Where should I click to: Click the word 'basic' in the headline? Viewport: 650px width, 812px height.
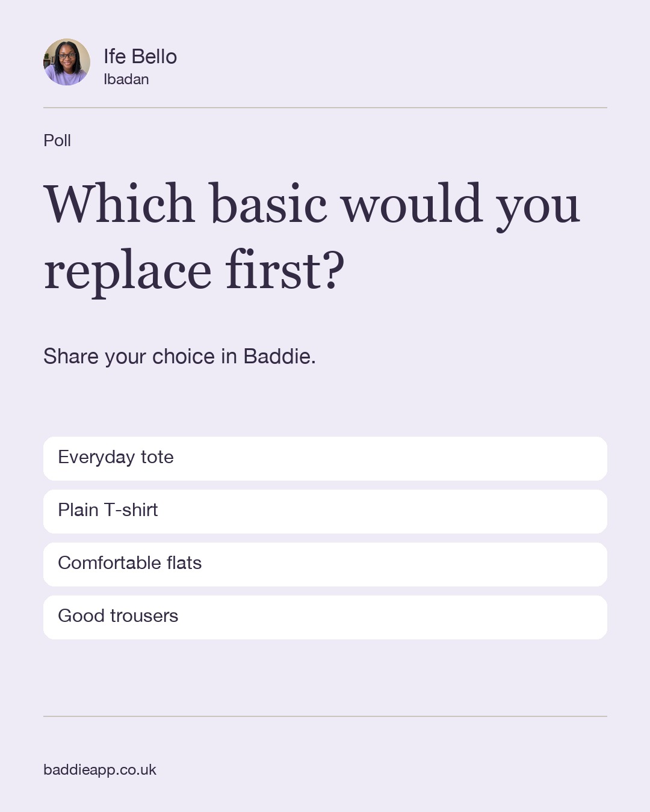click(x=268, y=203)
